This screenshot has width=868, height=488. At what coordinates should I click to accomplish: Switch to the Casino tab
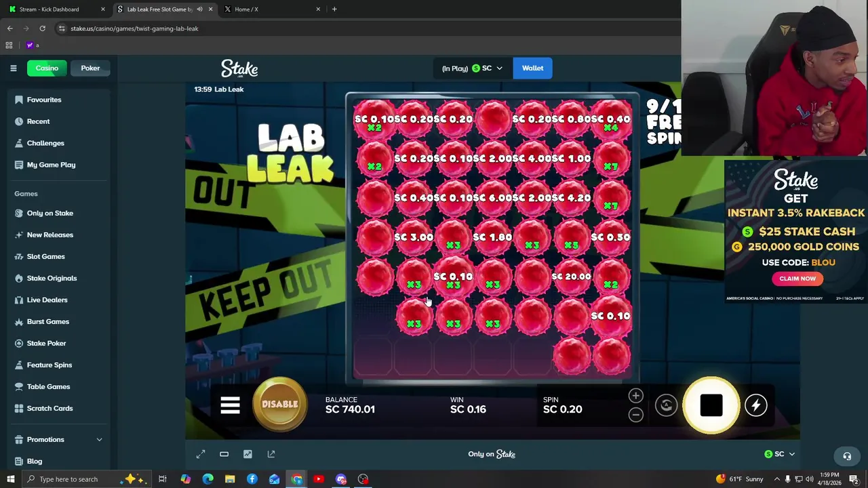click(x=47, y=68)
